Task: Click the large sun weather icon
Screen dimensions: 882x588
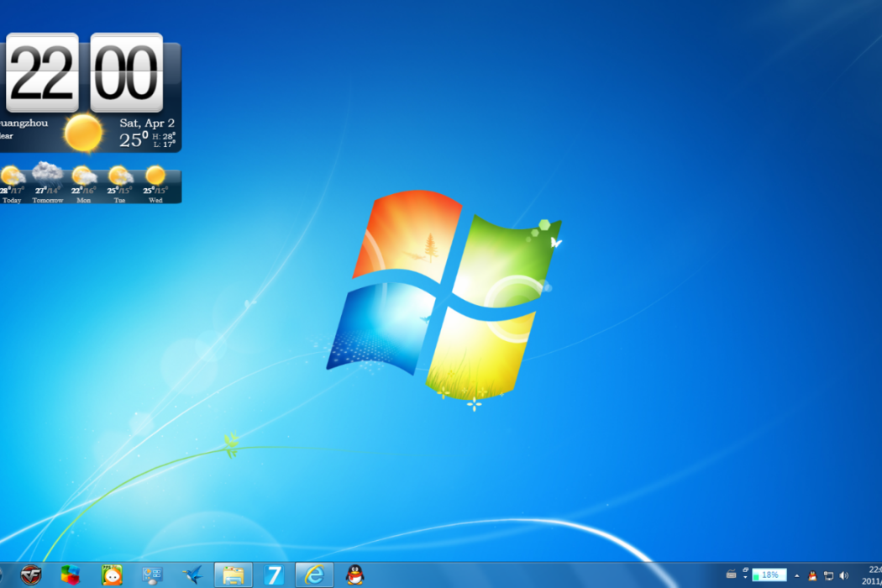Action: click(x=83, y=134)
